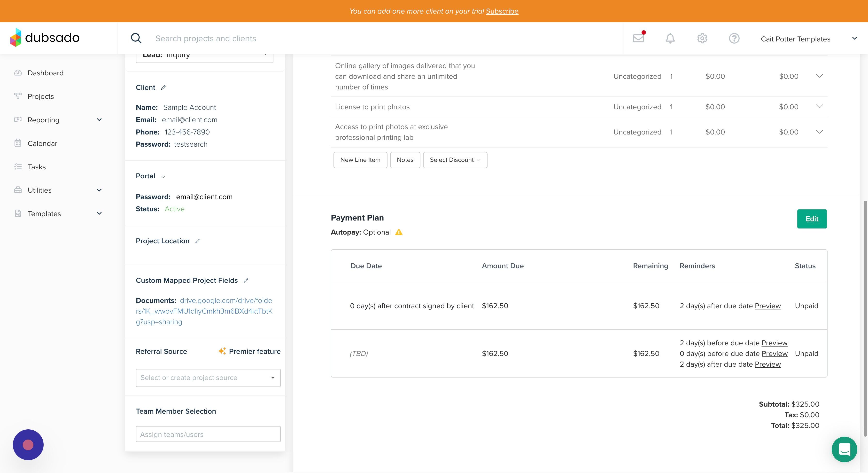Click the help question mark icon
This screenshot has width=868, height=473.
(734, 39)
